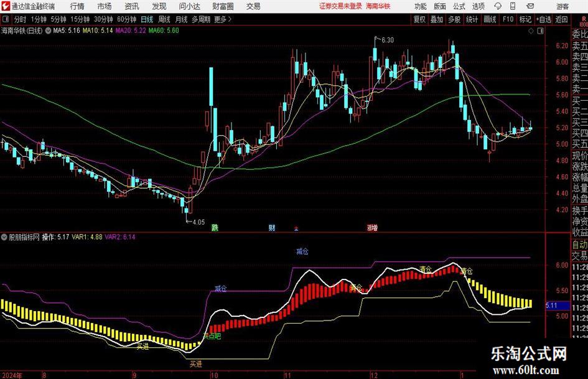This screenshot has width=588, height=379.
Task: Click MA60: 5.60 value label
Action: pos(164,30)
